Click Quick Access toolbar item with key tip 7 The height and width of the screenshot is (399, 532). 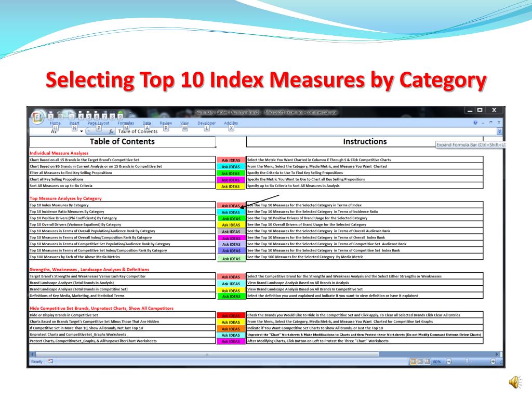pyautogui.click(x=104, y=116)
